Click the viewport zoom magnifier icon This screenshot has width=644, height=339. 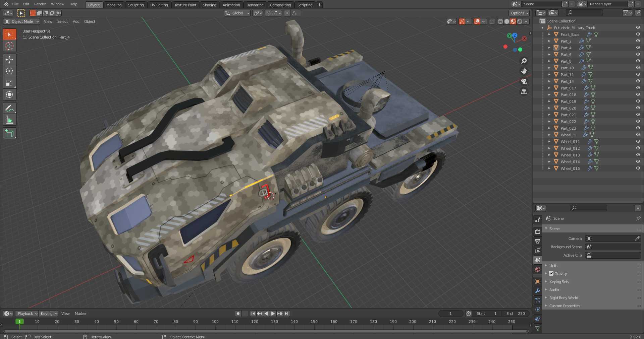pos(524,61)
